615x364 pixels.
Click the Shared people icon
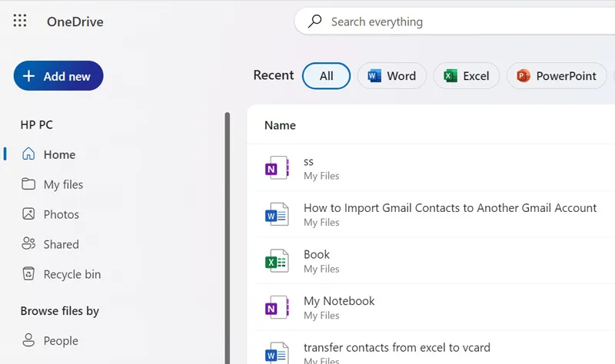[x=28, y=243]
